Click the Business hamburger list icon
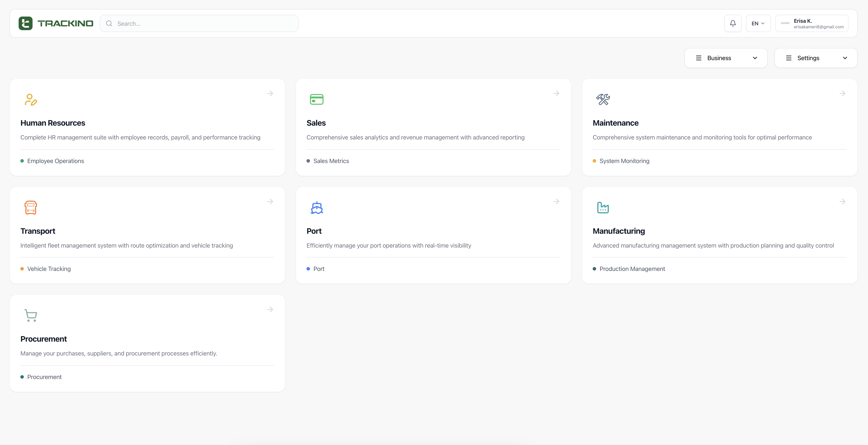This screenshot has height=445, width=868. coord(699,58)
